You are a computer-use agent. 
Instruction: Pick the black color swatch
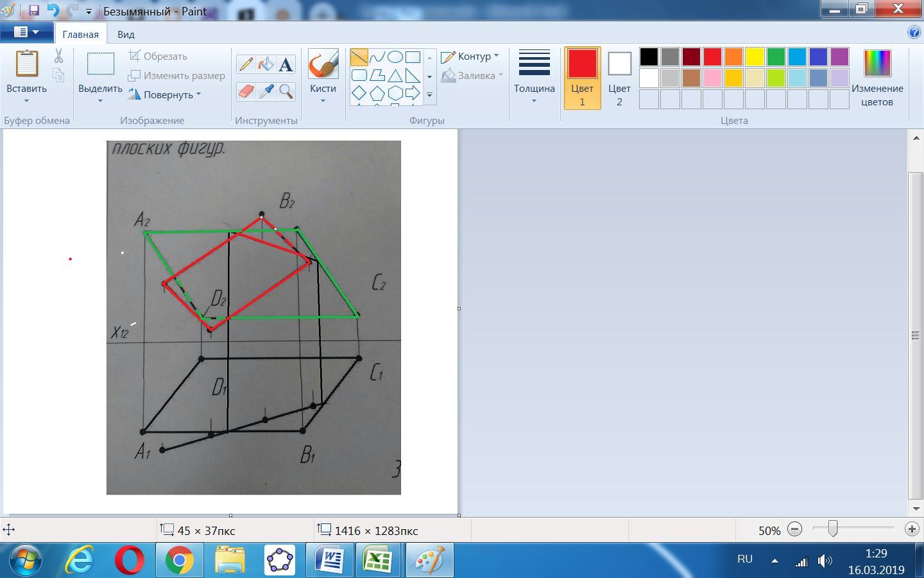(649, 57)
